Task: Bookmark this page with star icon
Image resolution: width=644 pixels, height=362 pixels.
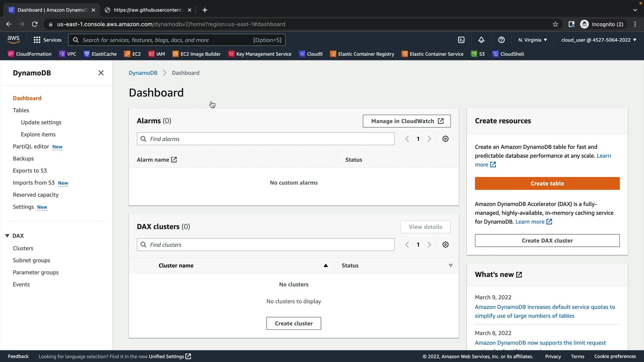Action: pos(555,24)
